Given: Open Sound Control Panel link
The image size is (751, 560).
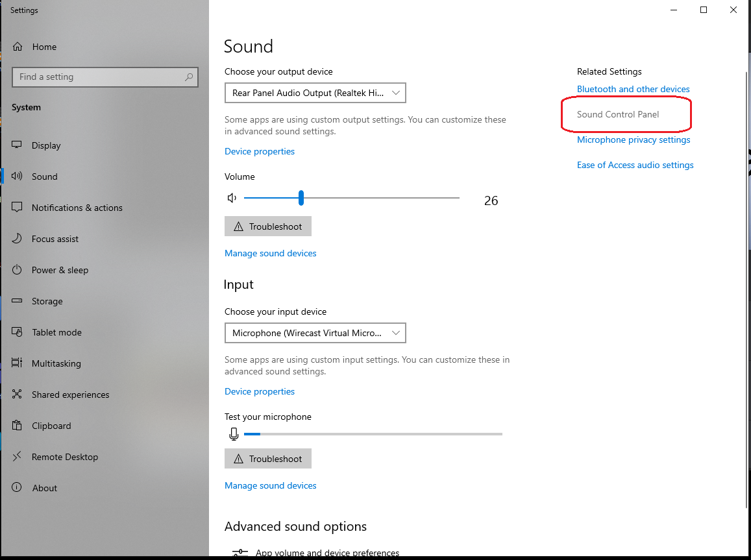Looking at the screenshot, I should click(x=618, y=114).
